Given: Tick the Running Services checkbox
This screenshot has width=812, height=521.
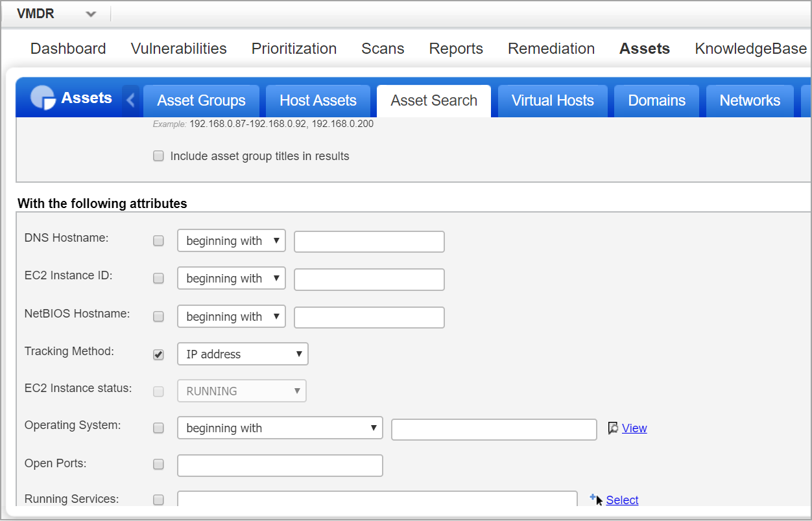Looking at the screenshot, I should point(158,500).
